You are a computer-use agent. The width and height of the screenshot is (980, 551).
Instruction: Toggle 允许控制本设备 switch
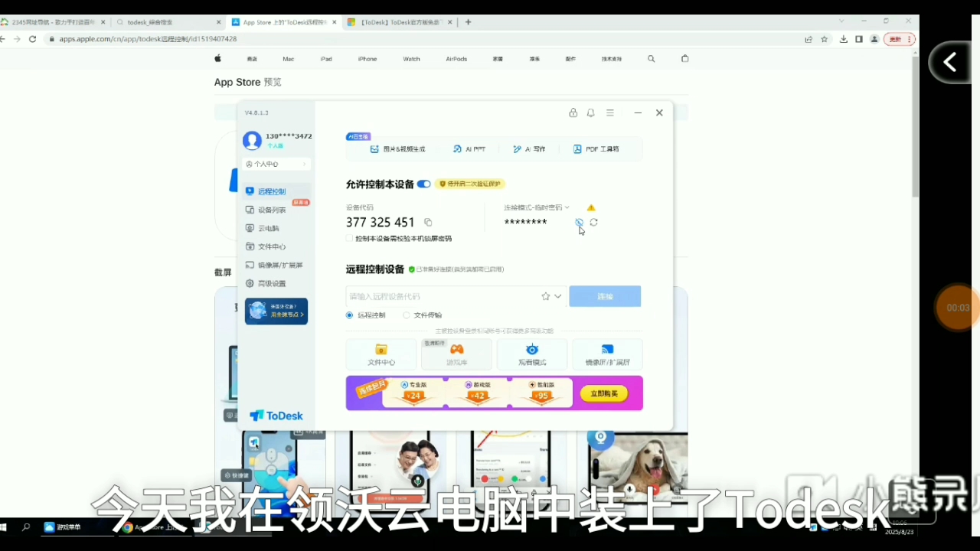[423, 184]
